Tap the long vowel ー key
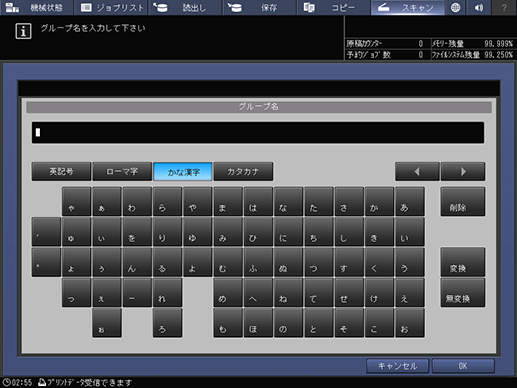517x388 pixels. [x=137, y=292]
